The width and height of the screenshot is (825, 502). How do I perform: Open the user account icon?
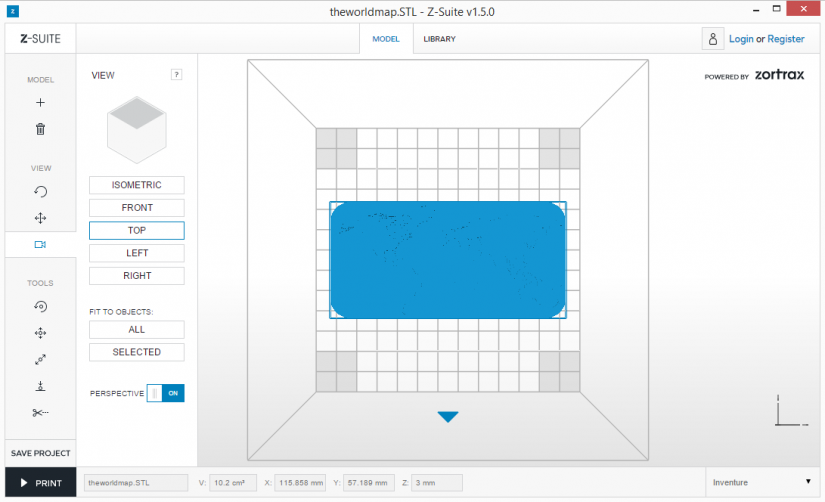coord(713,39)
